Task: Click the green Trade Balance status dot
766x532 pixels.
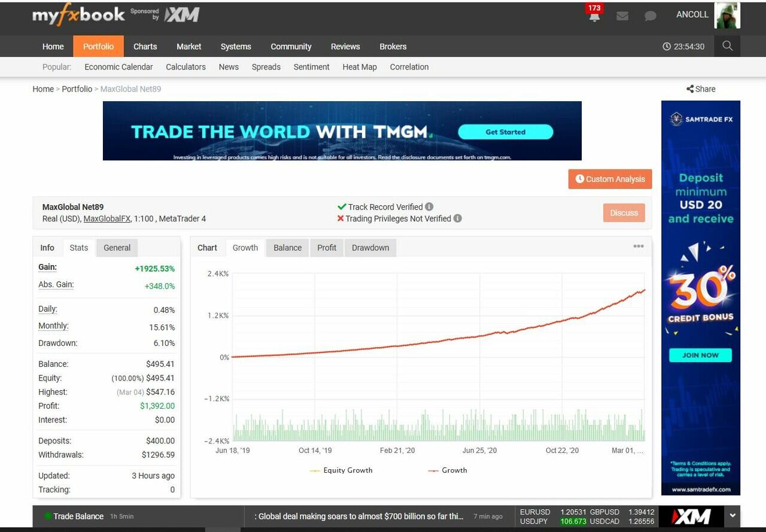Action: (x=48, y=516)
